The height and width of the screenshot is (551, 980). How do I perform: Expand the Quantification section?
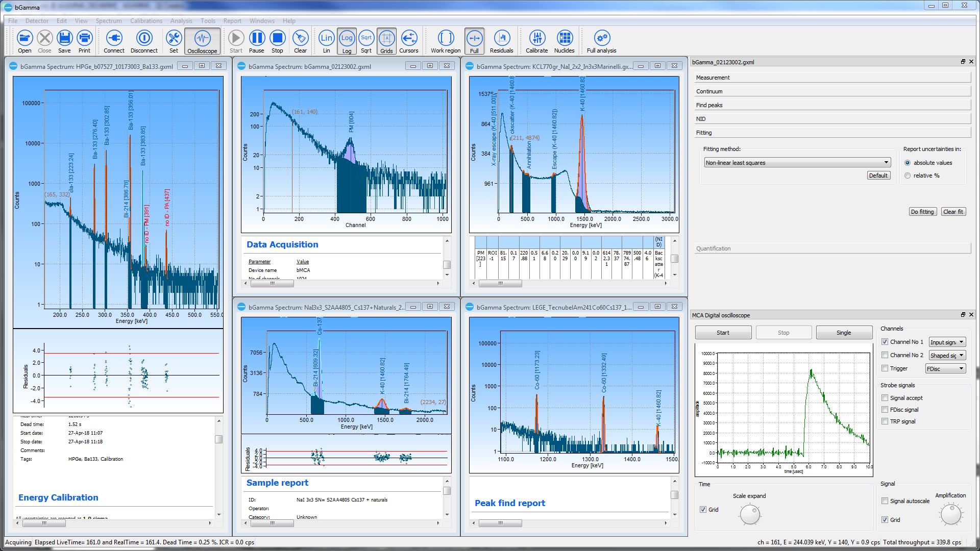(832, 248)
